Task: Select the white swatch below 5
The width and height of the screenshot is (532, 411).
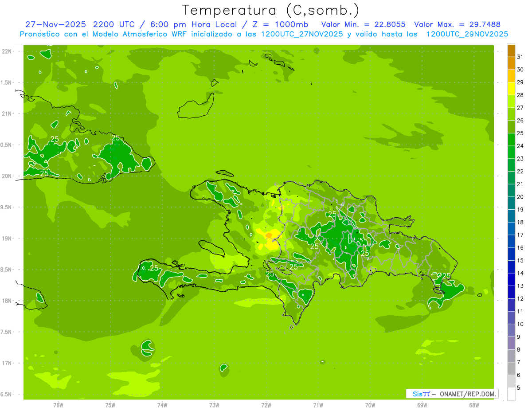Action: [x=511, y=394]
